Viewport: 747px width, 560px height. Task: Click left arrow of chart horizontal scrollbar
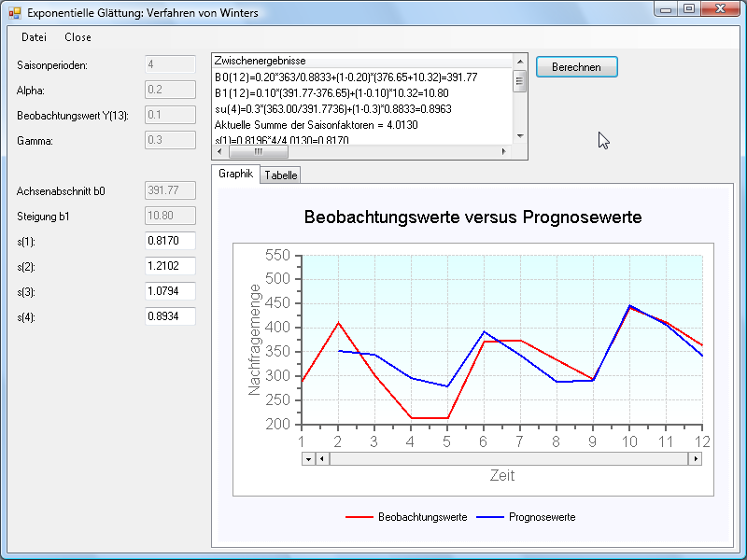click(322, 458)
